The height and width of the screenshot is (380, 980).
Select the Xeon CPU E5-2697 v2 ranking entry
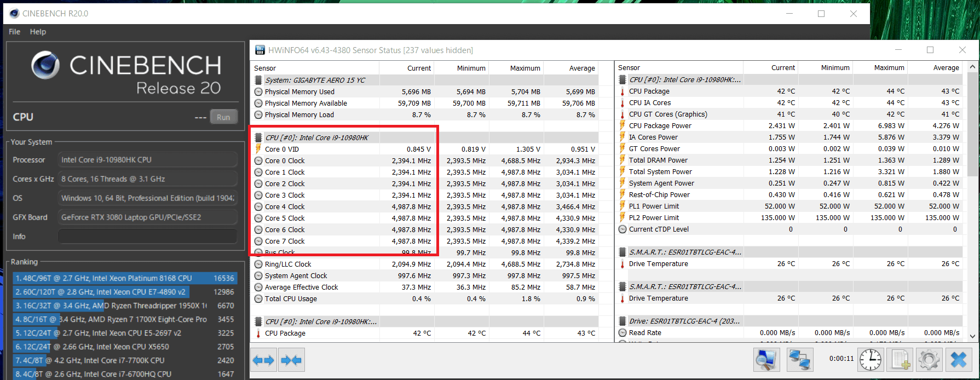[x=125, y=333]
